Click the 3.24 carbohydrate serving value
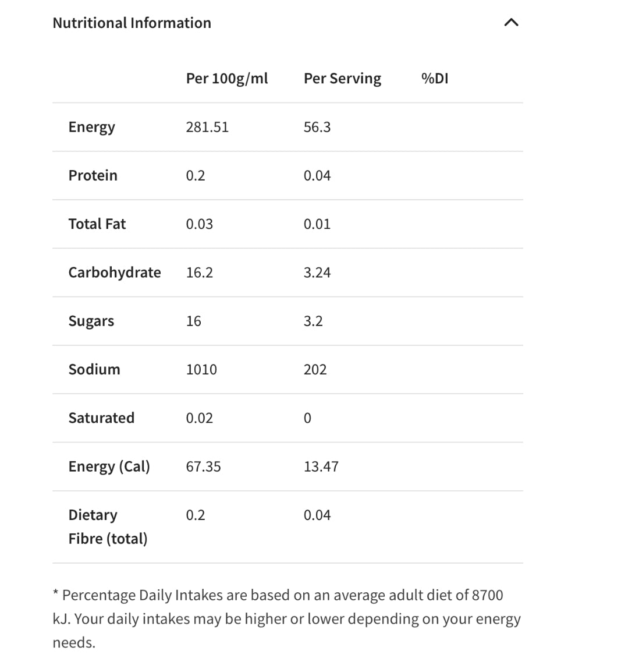The width and height of the screenshot is (639, 672). 317,273
